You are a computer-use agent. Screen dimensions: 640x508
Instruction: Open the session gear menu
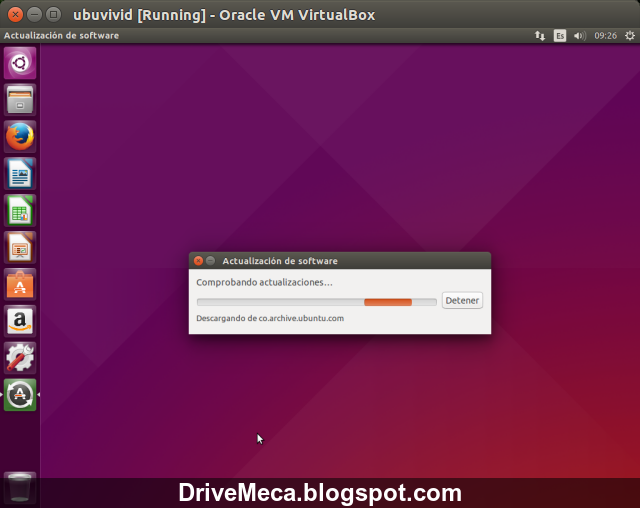point(630,36)
